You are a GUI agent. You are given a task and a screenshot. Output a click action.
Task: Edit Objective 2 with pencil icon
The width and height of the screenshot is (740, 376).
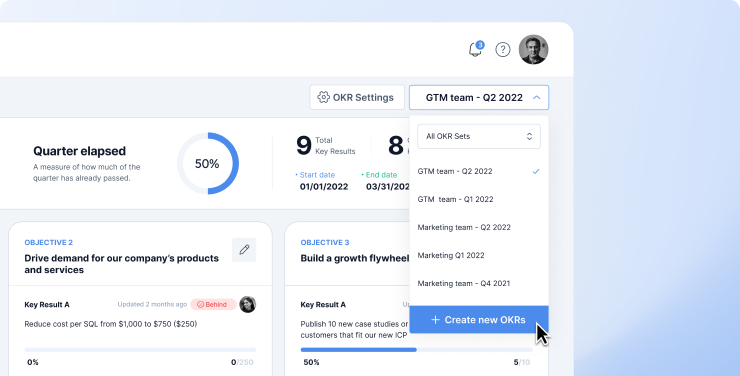(x=244, y=250)
